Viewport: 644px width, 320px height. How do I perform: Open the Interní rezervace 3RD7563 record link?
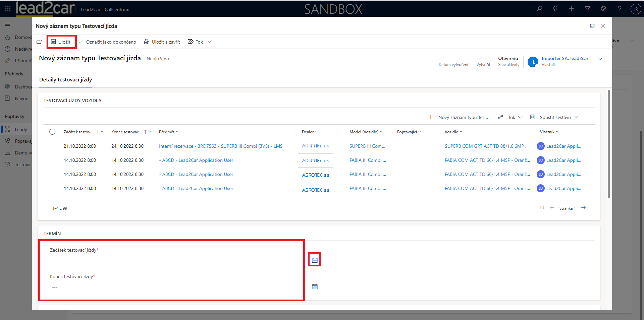[x=220, y=146]
